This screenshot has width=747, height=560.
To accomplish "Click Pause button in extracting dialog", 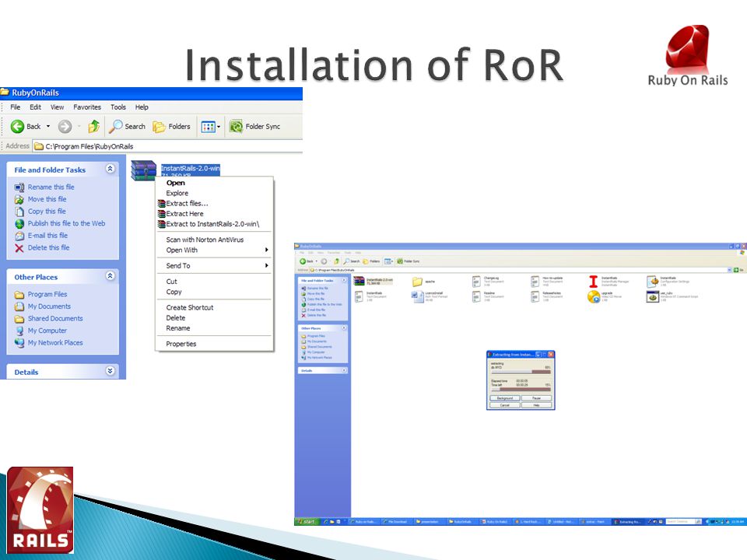I will [x=536, y=398].
